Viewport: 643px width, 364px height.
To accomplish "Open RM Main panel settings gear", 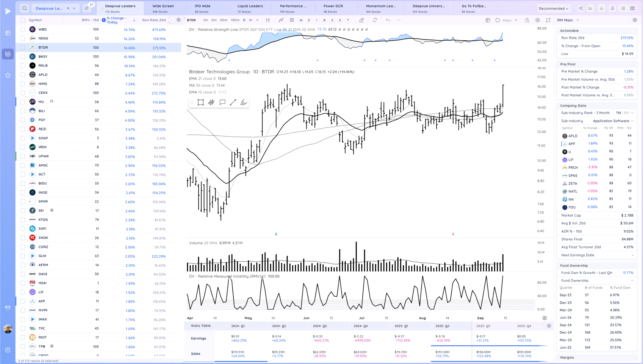I will click(635, 20).
